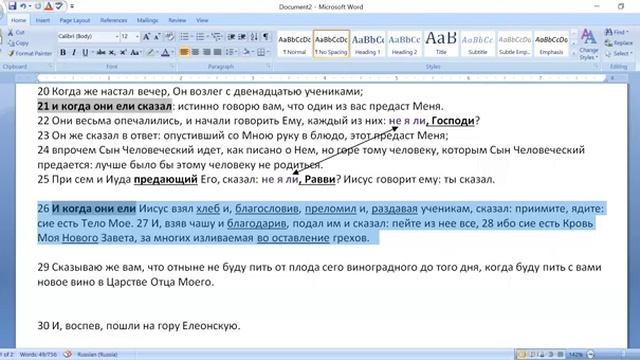Clear all formatting from selection
The image size is (640, 360).
(x=170, y=37)
